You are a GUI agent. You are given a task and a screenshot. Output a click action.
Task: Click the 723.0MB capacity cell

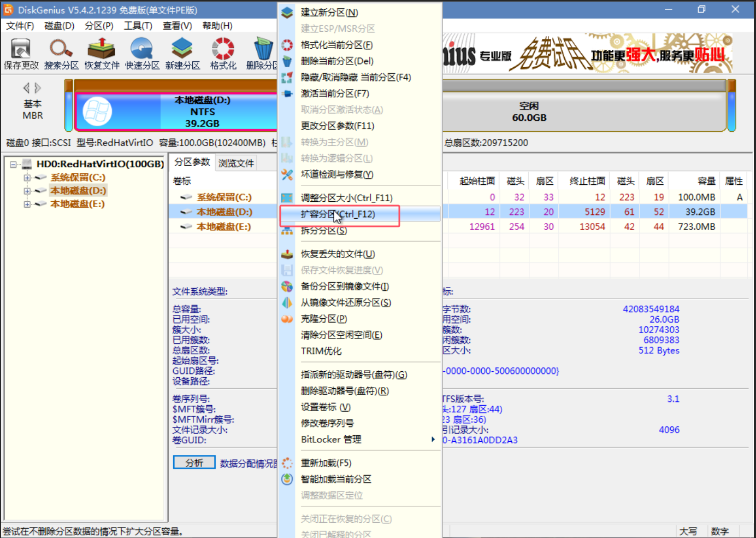tap(696, 226)
